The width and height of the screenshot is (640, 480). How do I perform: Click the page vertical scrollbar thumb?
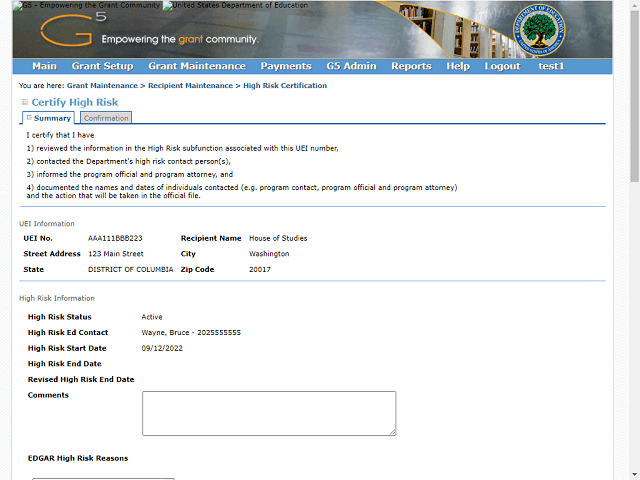[x=635, y=96]
